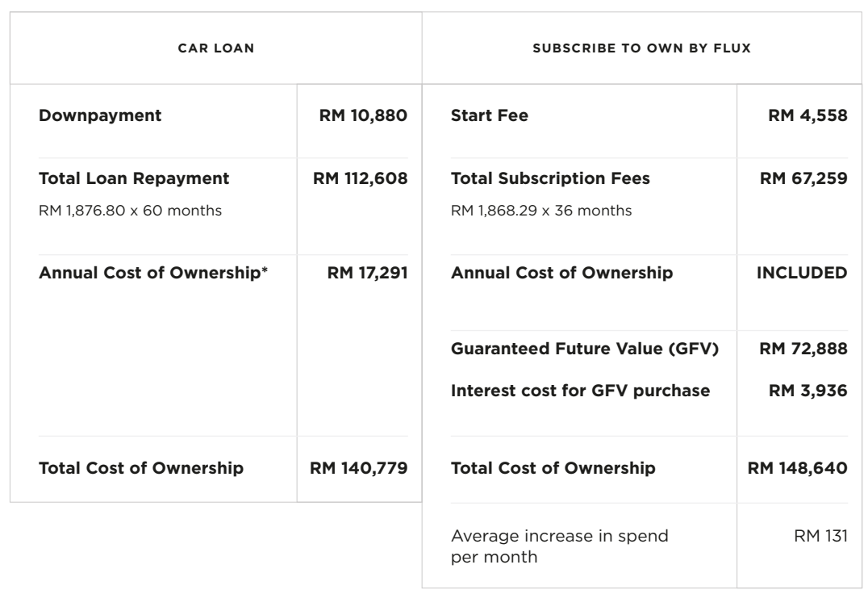Click the RM 10,880 downpayment amount
The image size is (868, 594).
coord(363,115)
